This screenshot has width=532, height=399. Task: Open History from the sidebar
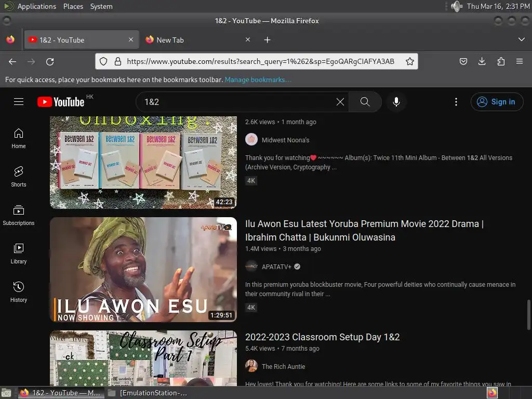pos(19,292)
